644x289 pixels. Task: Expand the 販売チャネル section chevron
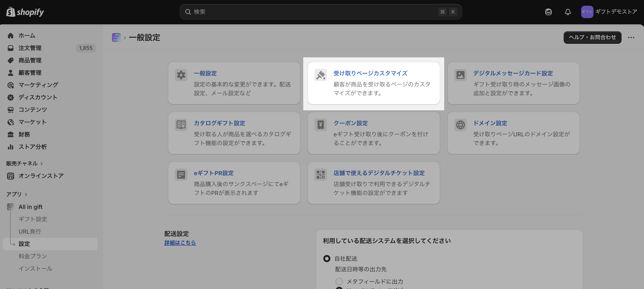(41, 163)
